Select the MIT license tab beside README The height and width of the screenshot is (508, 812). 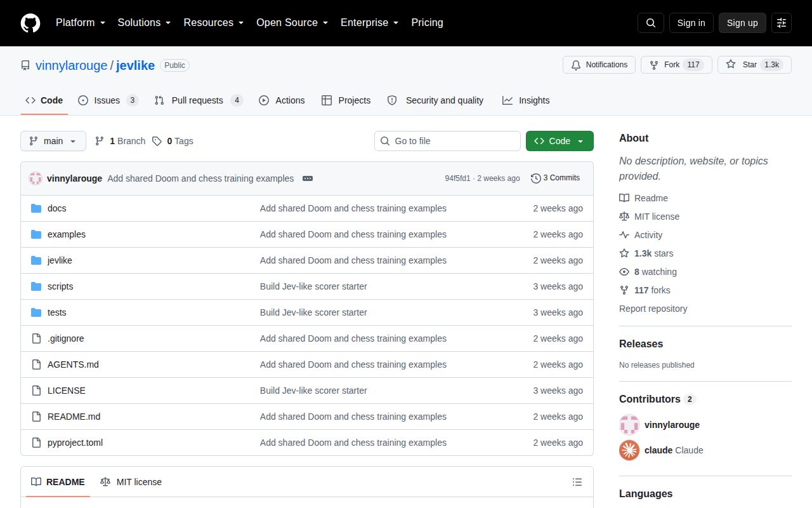coord(131,482)
